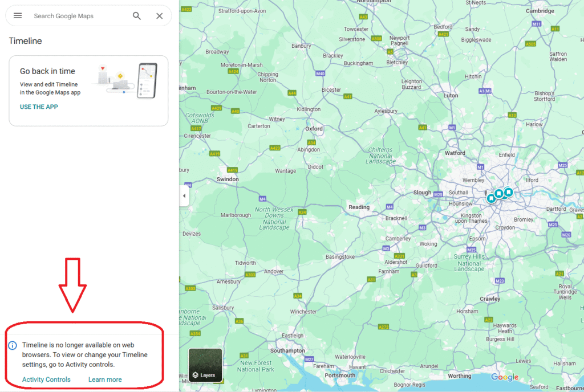Open the Learn more link

pos(105,379)
